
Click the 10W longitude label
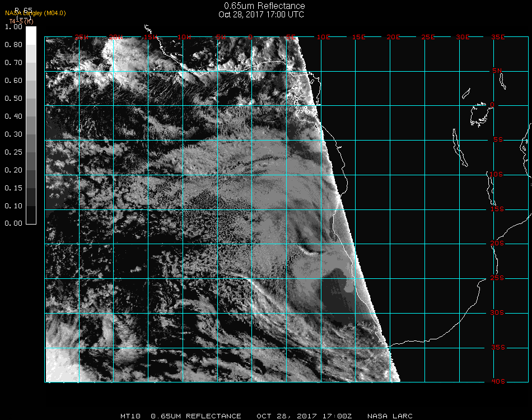tap(184, 37)
